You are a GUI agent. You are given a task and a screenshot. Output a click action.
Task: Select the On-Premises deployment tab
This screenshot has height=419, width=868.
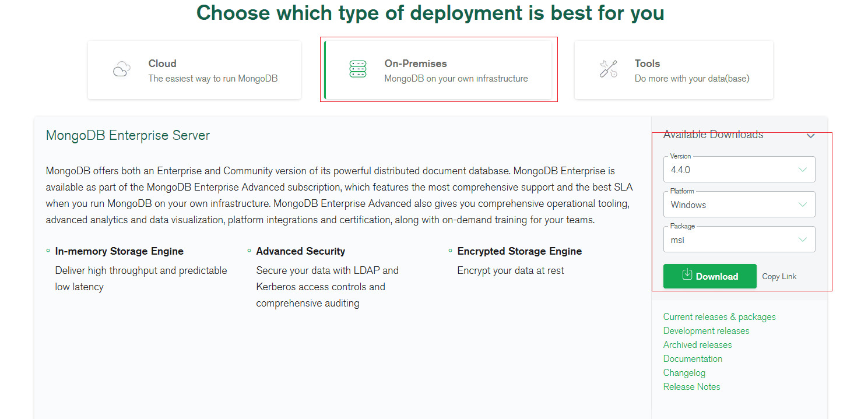pos(437,70)
